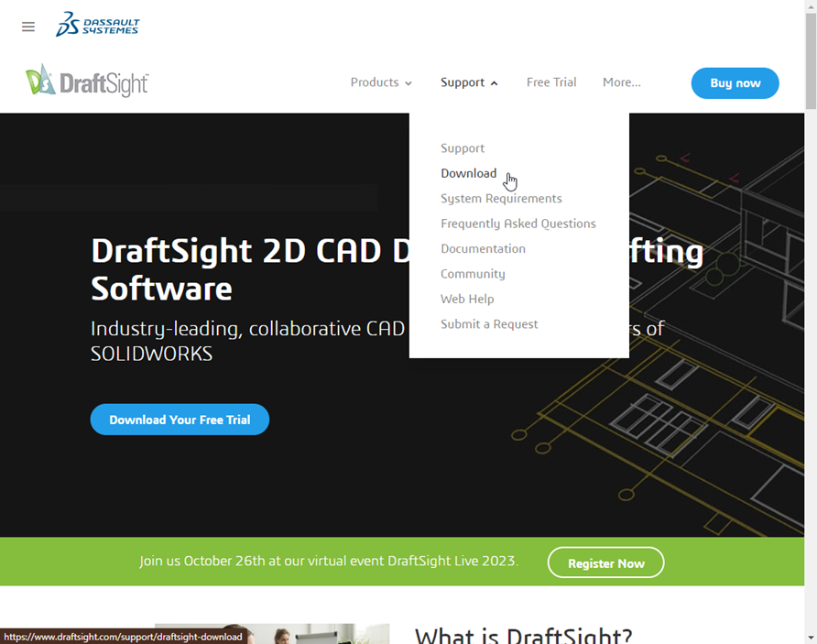
Task: Click the Dassault Systèmes logo
Action: point(98,25)
